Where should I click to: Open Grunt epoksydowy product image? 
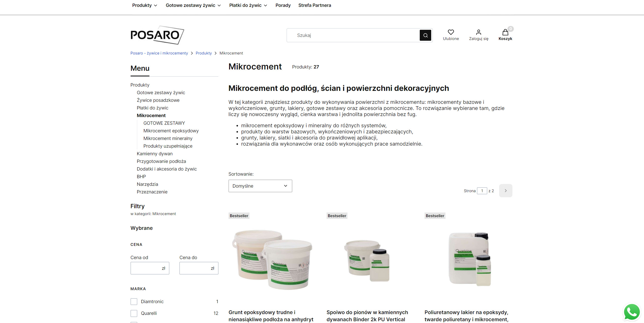272,260
